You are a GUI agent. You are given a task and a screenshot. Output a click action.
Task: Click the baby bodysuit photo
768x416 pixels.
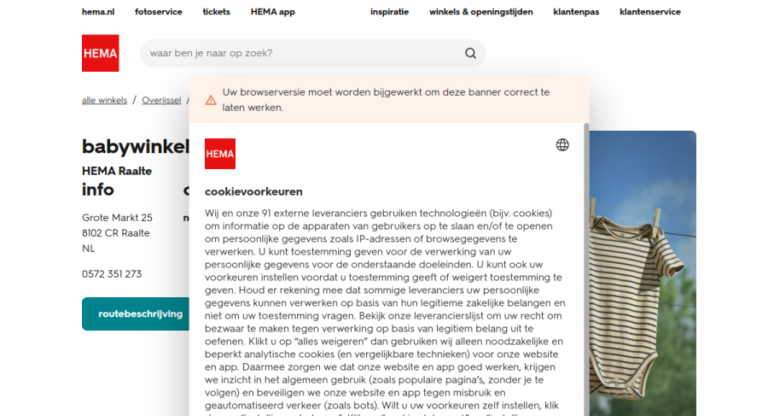click(x=642, y=273)
